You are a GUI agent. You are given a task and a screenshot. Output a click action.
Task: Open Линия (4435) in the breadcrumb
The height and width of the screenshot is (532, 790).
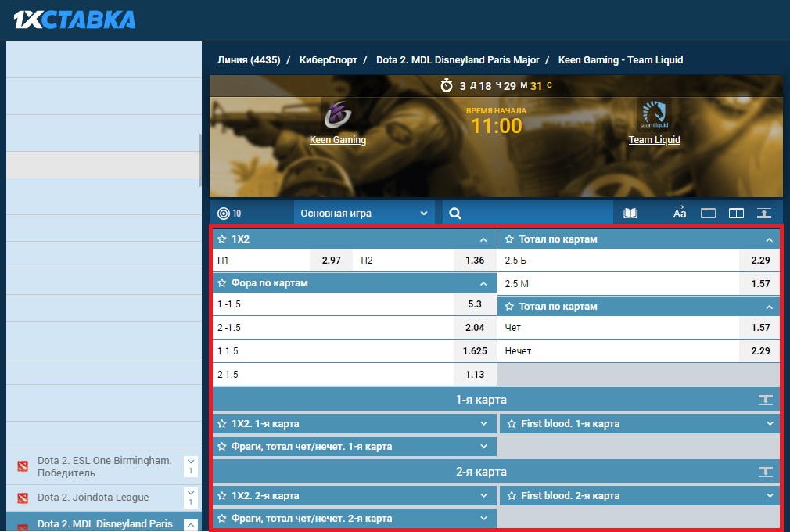coord(249,60)
